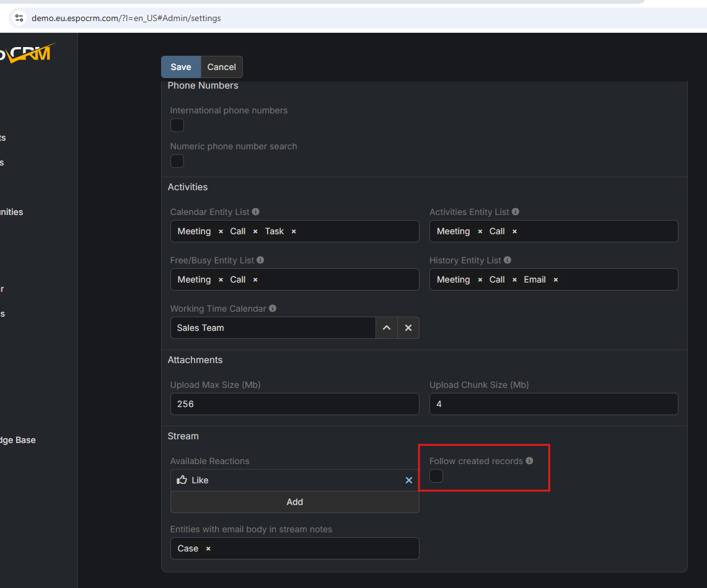The height and width of the screenshot is (588, 707).
Task: Click info icon beside Activities Entity List
Action: pos(516,212)
